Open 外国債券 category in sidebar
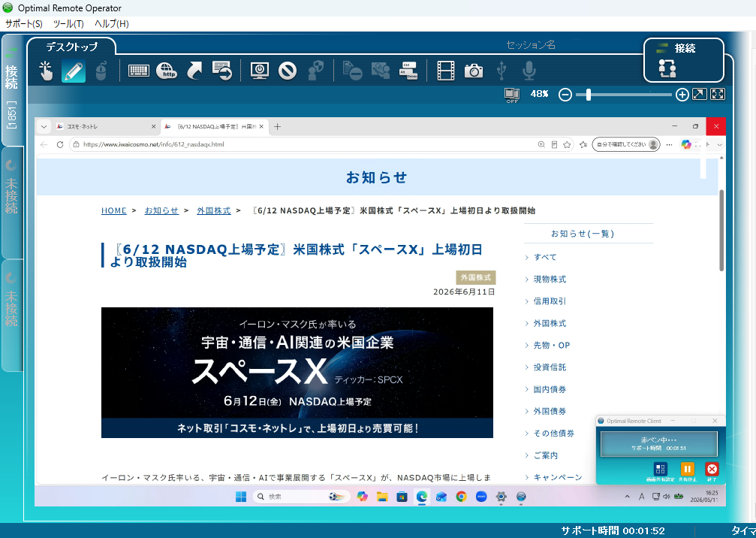Image resolution: width=756 pixels, height=538 pixels. point(550,411)
